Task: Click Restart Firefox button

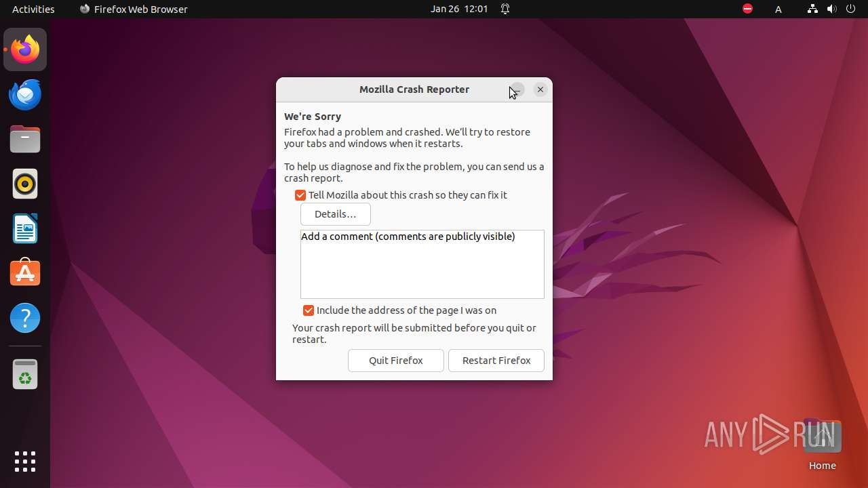Action: pos(496,361)
